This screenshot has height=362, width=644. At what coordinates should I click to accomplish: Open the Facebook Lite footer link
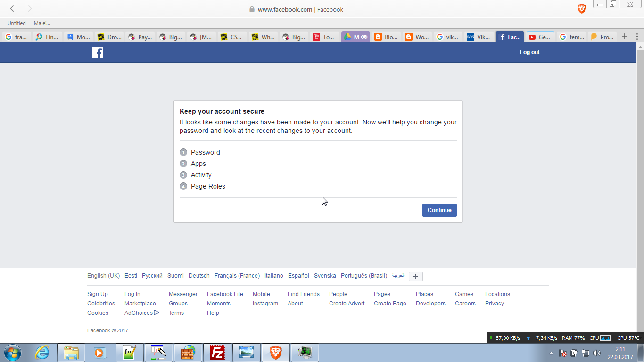coord(225,294)
